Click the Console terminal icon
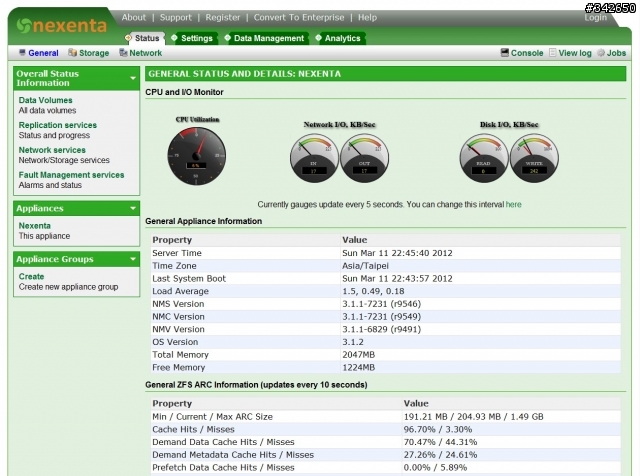 [505, 53]
